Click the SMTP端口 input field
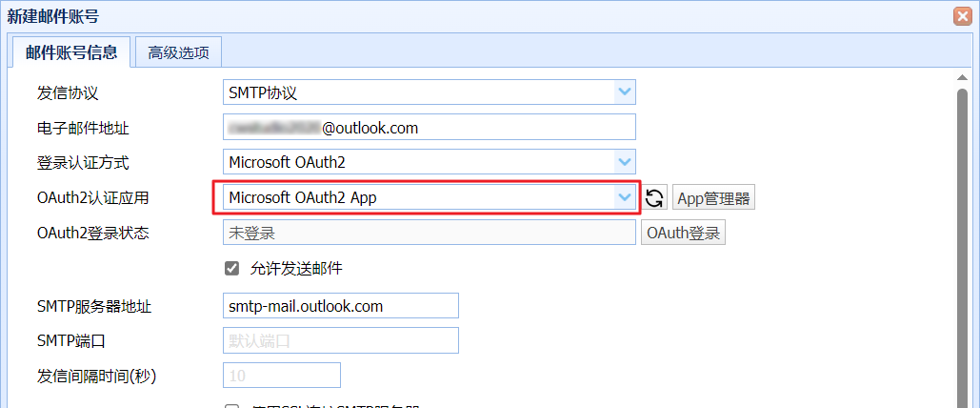Viewport: 980px width, 408px height. tap(341, 340)
